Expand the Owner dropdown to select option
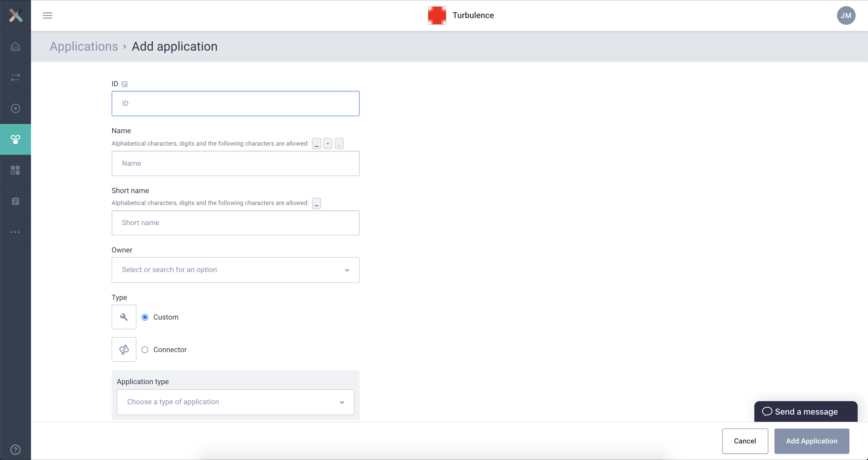Screen dimensions: 868x460 tap(235, 269)
